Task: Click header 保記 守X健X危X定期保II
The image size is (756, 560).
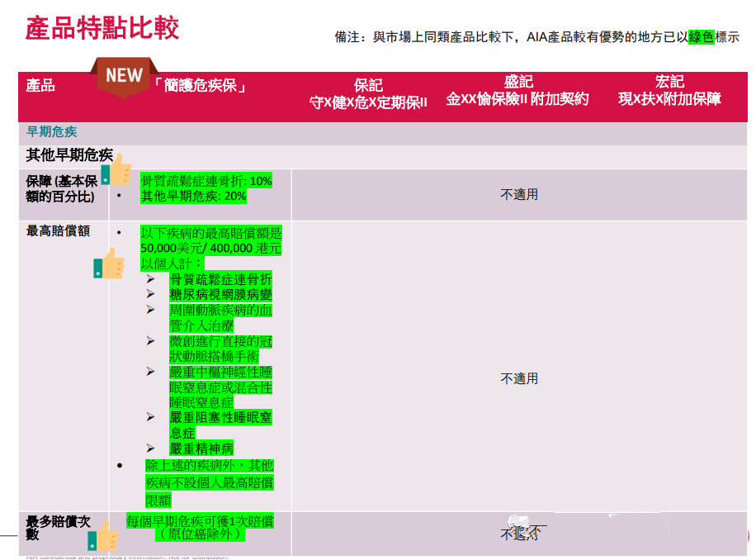Action: tap(368, 93)
